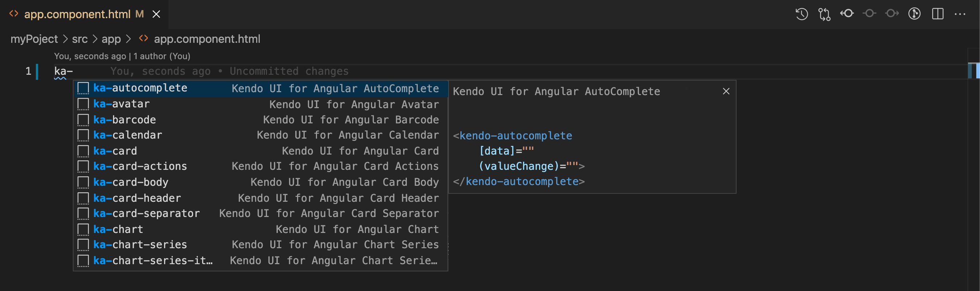The height and width of the screenshot is (291, 980).
Task: Click snippet icon beside ka-card-separator
Action: (83, 214)
